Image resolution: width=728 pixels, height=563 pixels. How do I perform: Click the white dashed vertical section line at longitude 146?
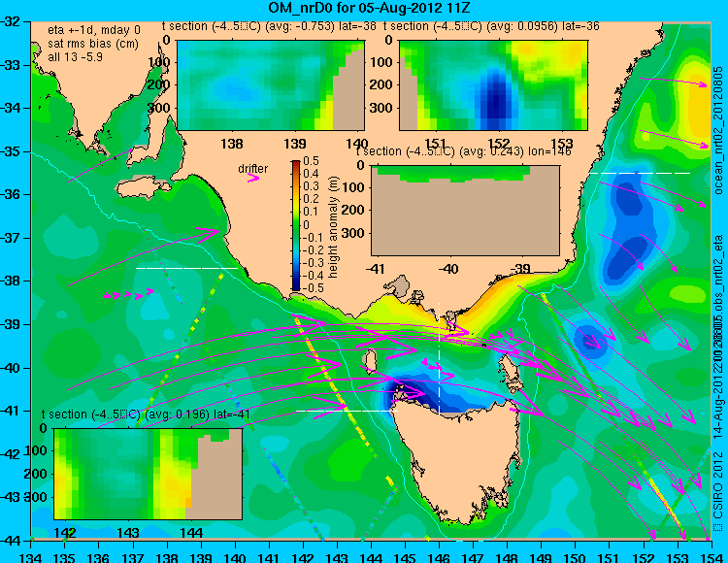tap(439, 358)
